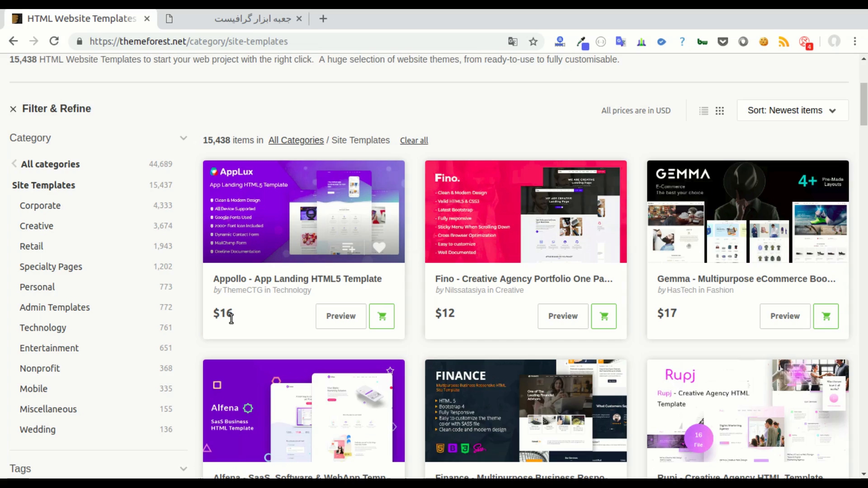Click the Rupj Creative Agency thumbnail
The image size is (868, 488).
point(748,411)
